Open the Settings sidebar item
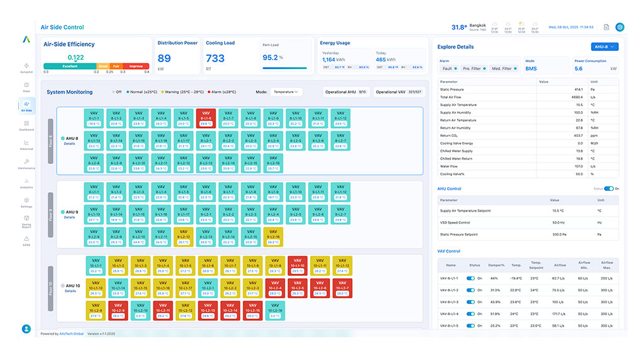The width and height of the screenshot is (644, 358). pyautogui.click(x=26, y=201)
